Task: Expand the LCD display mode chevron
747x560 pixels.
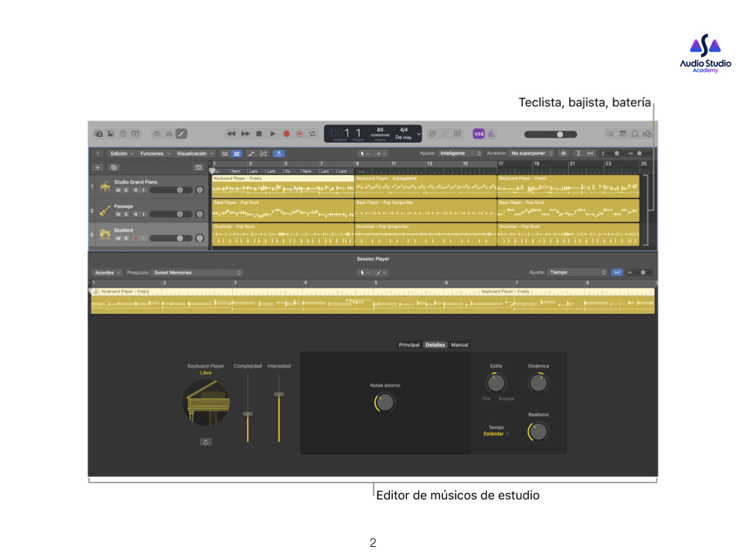Action: pyautogui.click(x=419, y=134)
